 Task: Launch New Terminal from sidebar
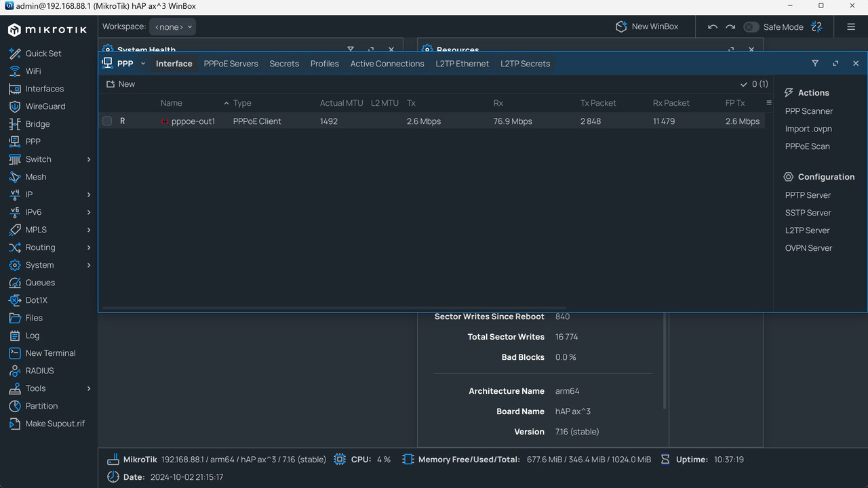pos(50,353)
